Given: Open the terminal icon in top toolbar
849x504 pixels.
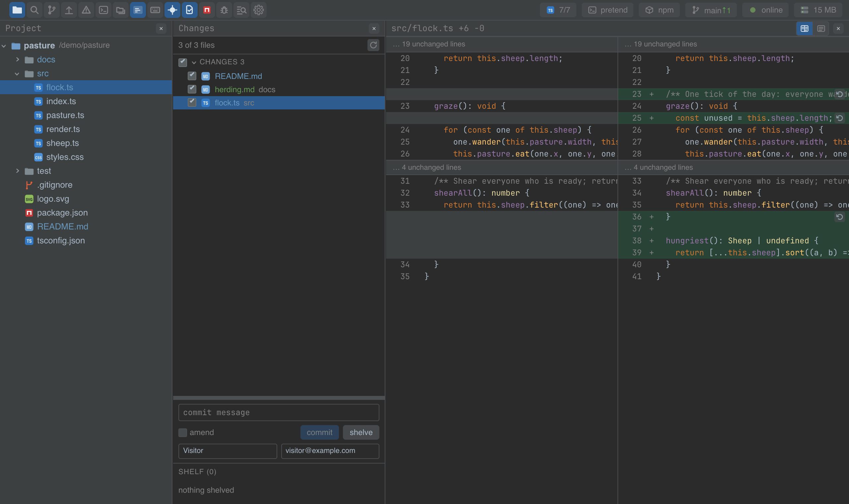Looking at the screenshot, I should [103, 10].
